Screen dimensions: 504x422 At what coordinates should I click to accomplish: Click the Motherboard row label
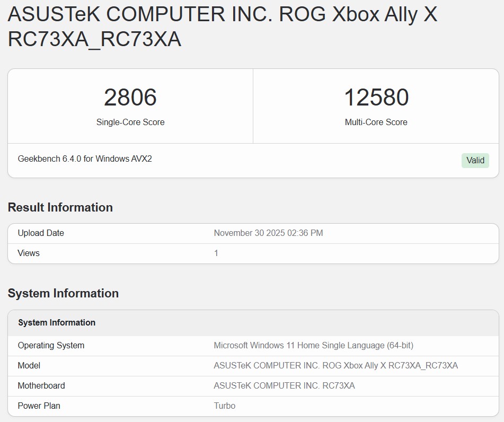pos(41,385)
